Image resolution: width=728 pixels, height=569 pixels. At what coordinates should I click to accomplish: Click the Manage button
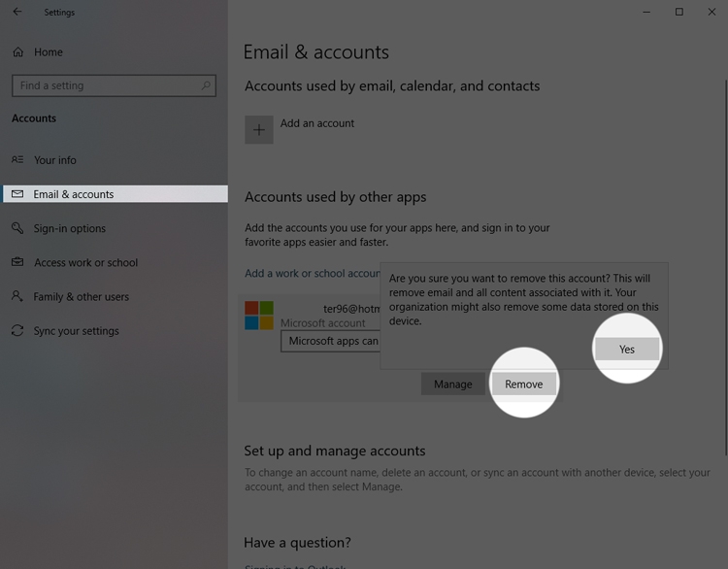[452, 385]
